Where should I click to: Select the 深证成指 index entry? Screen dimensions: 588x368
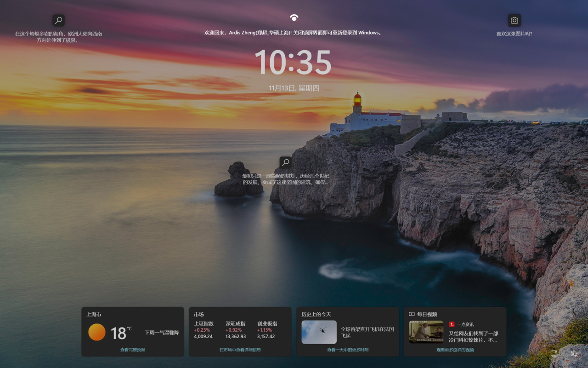235,330
